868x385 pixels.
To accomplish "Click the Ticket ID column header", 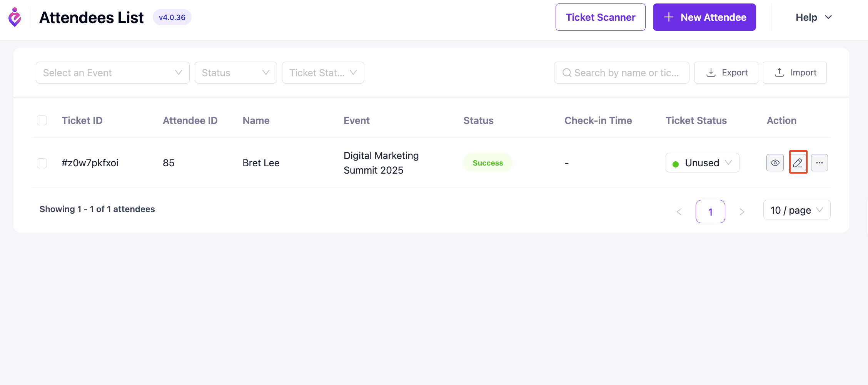I will [82, 121].
